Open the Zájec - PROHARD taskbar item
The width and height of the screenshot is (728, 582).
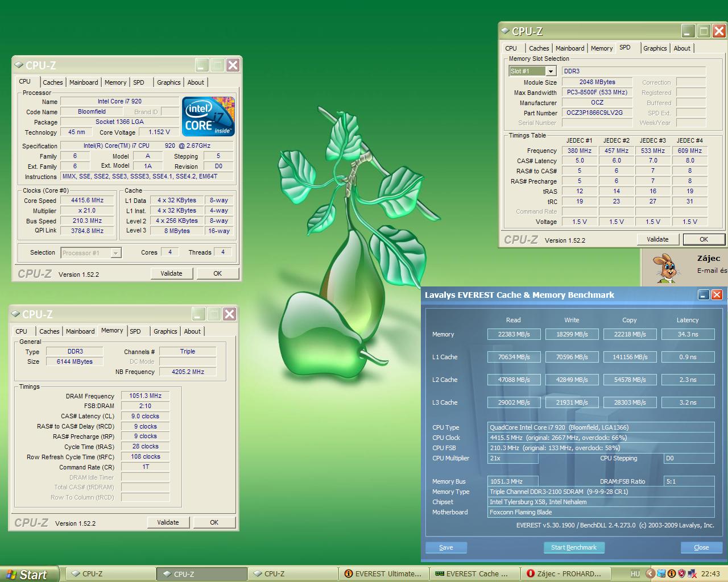pos(565,574)
